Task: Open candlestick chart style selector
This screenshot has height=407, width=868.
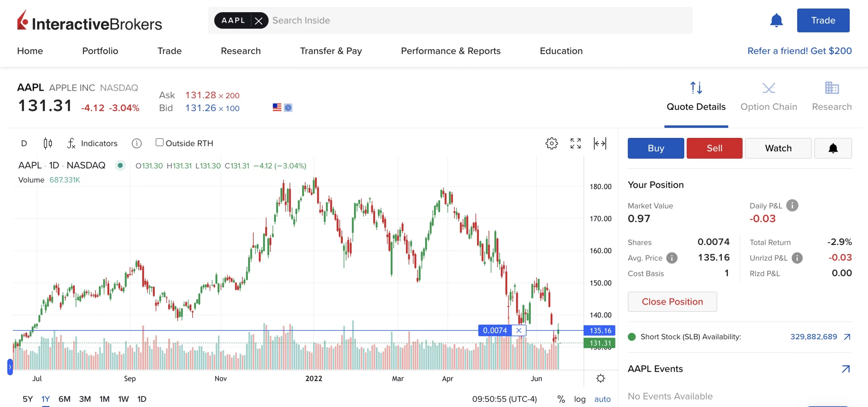Action: [x=48, y=143]
